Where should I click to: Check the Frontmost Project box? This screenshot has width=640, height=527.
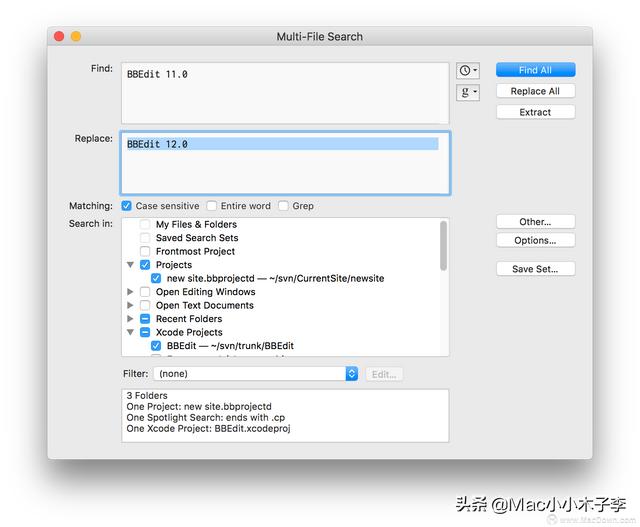pos(146,251)
